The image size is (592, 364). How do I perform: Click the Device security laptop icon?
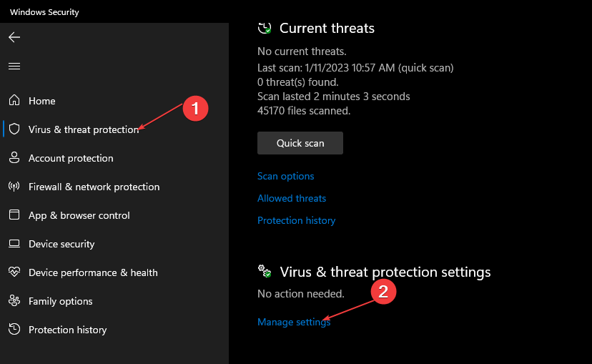click(x=14, y=244)
